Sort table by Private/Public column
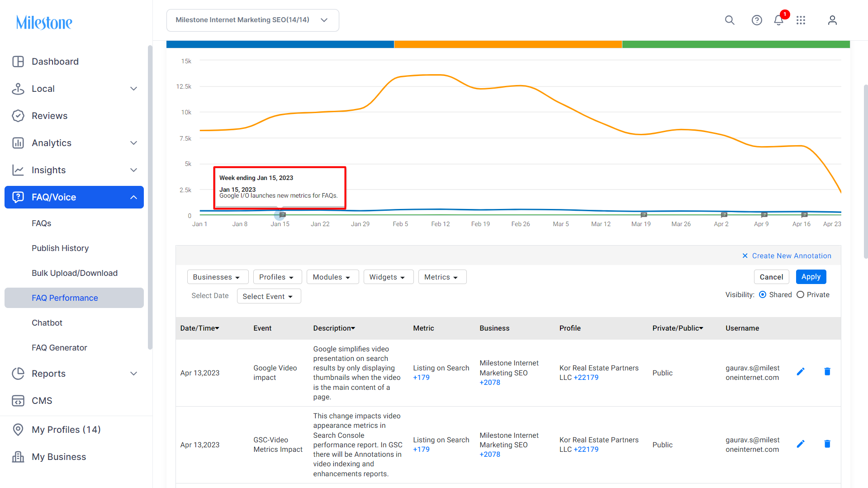This screenshot has width=868, height=488. (x=678, y=328)
